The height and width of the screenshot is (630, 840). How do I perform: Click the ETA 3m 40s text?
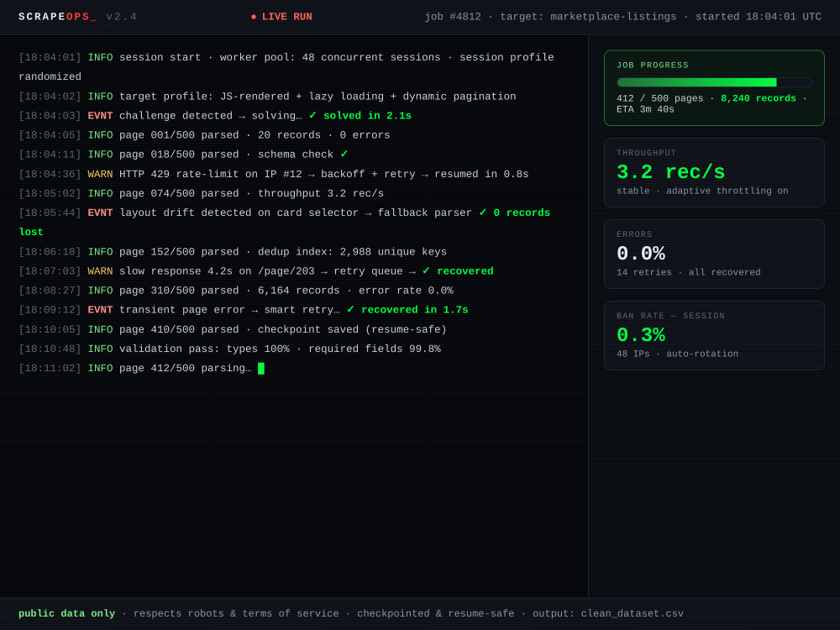[x=645, y=109]
